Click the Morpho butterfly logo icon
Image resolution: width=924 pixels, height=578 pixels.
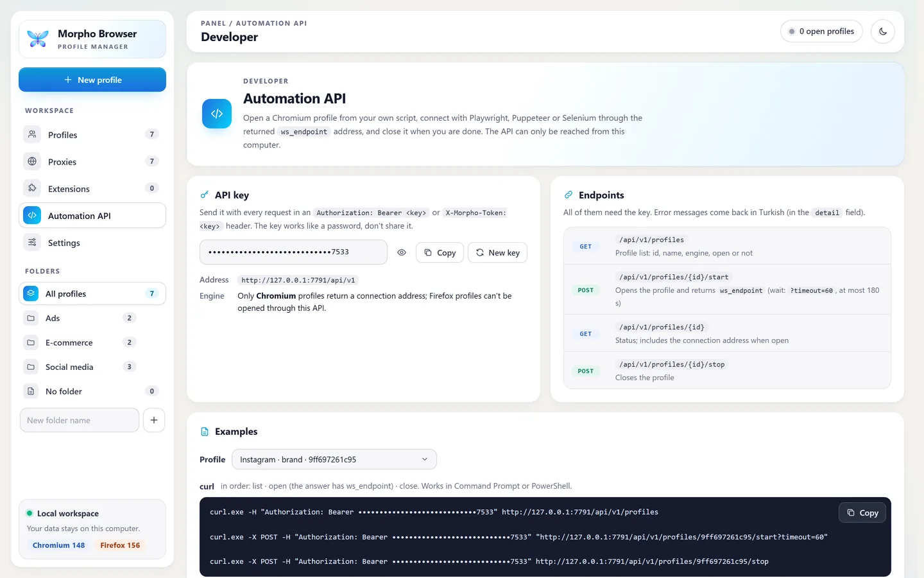pyautogui.click(x=38, y=39)
